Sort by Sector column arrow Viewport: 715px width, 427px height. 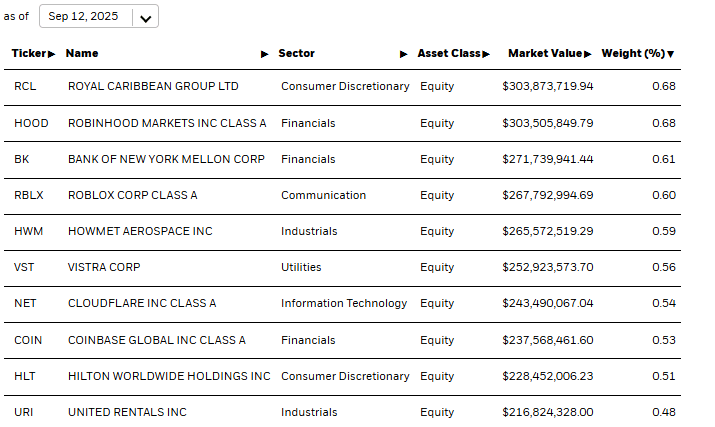(x=403, y=54)
